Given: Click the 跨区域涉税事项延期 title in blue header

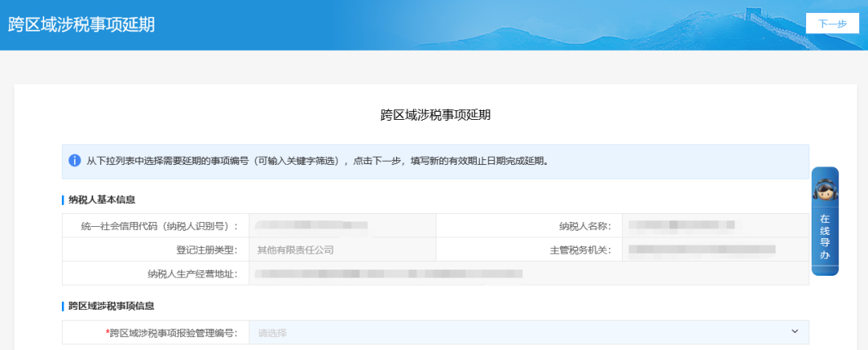Looking at the screenshot, I should (x=81, y=24).
